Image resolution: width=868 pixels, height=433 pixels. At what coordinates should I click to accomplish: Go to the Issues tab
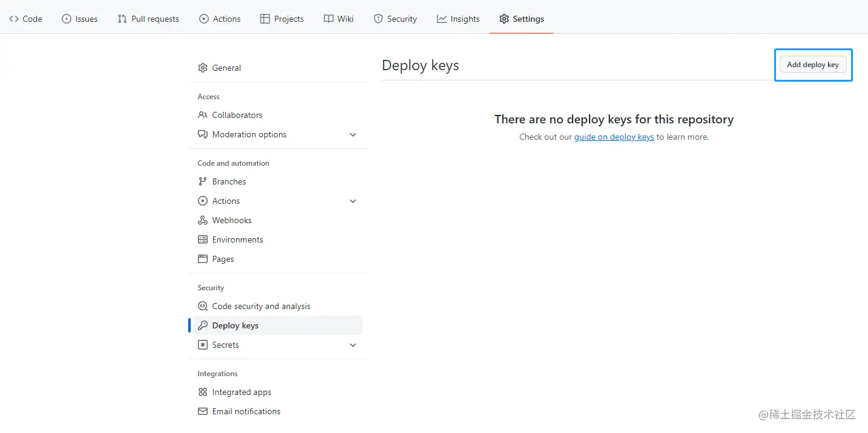(80, 19)
